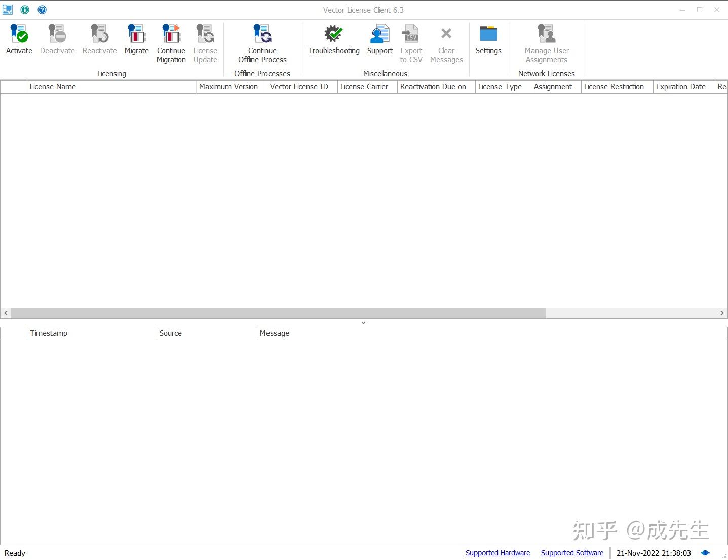Click the horizontal scrollbar right arrow
The width and height of the screenshot is (728, 560).
point(722,313)
